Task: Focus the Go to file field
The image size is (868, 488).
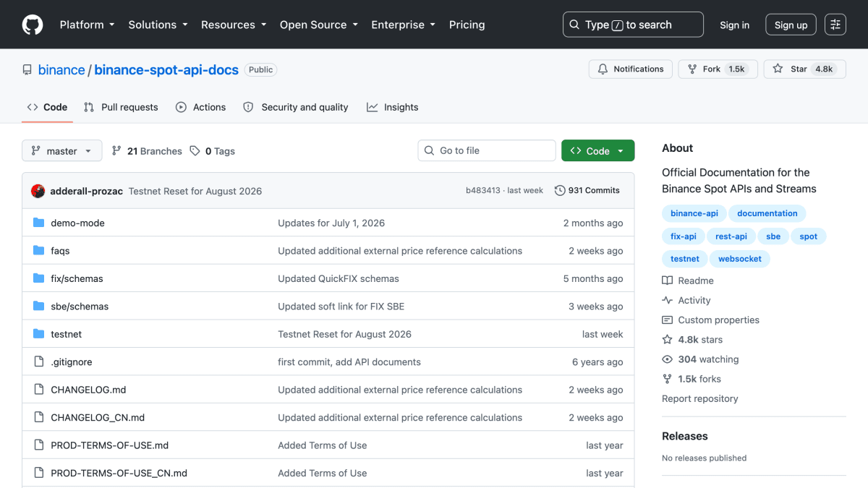Action: click(487, 150)
